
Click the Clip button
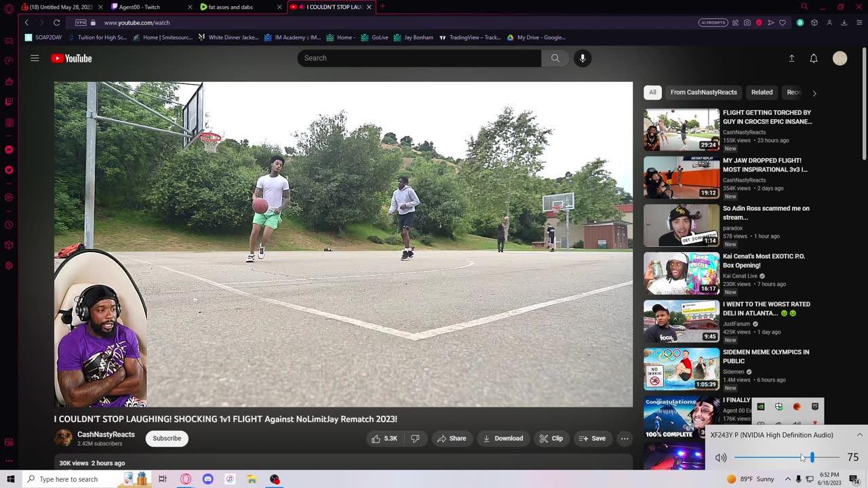tap(551, 439)
